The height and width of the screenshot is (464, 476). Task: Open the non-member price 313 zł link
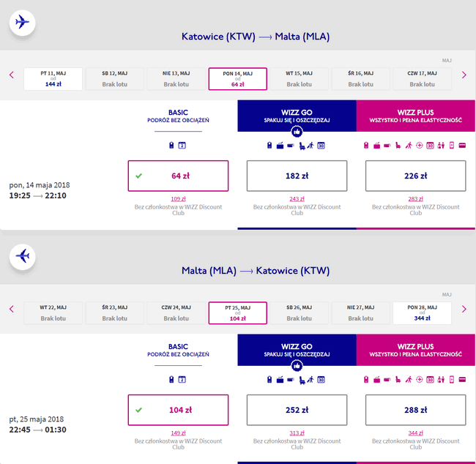pyautogui.click(x=297, y=433)
